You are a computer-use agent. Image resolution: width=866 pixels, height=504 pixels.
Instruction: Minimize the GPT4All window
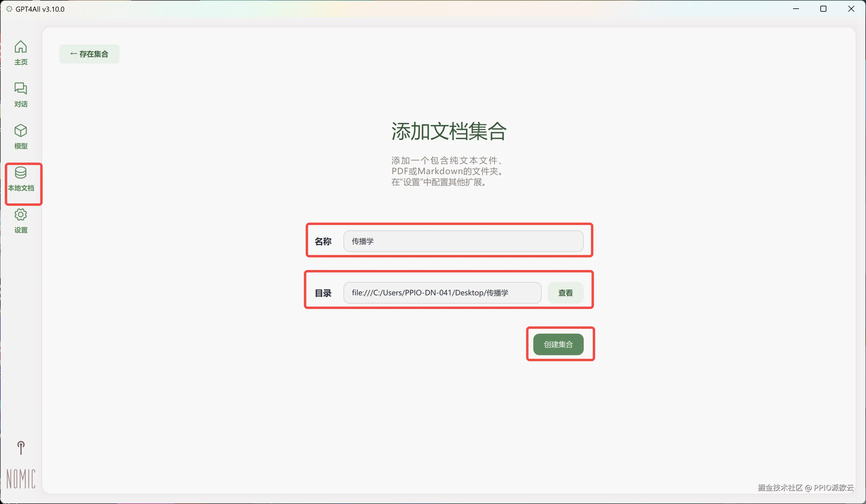point(796,9)
